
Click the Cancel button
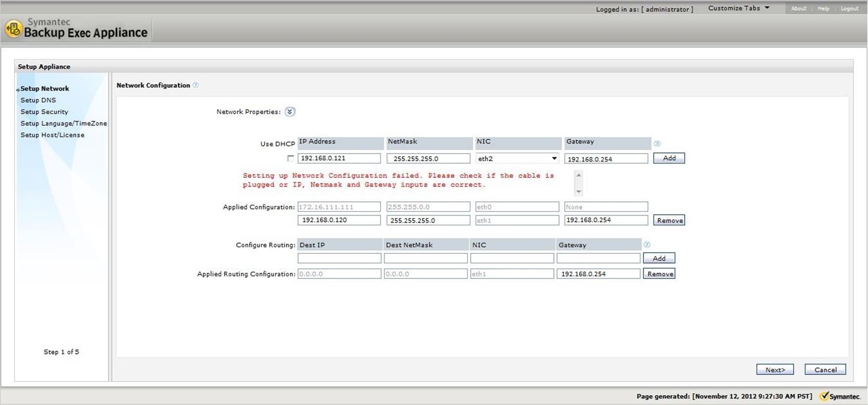click(825, 370)
